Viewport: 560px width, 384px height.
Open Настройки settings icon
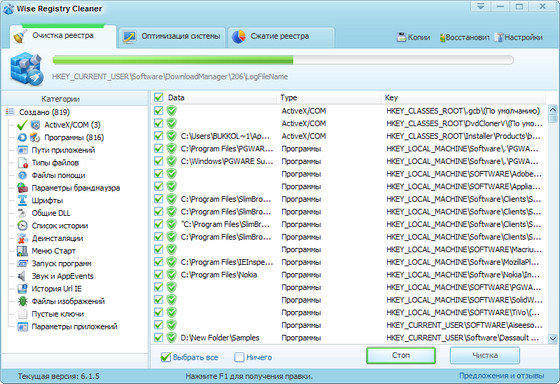tap(499, 37)
